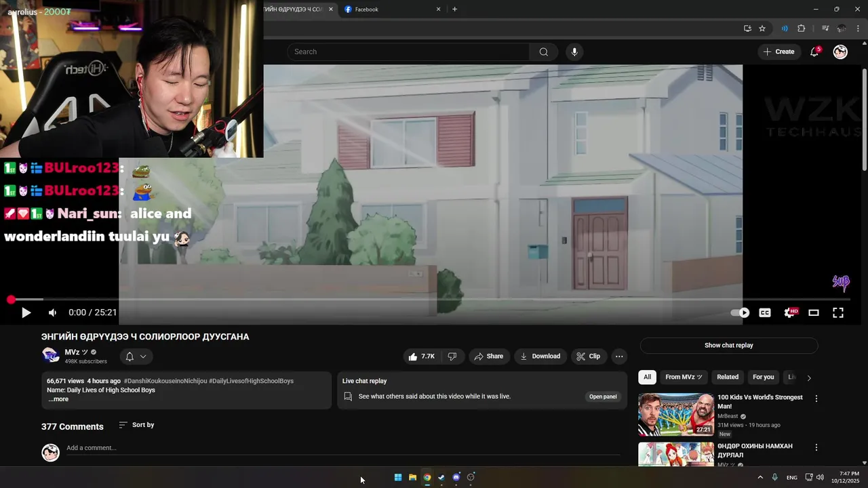
Task: Toggle autoplay switch in the player
Action: point(740,312)
